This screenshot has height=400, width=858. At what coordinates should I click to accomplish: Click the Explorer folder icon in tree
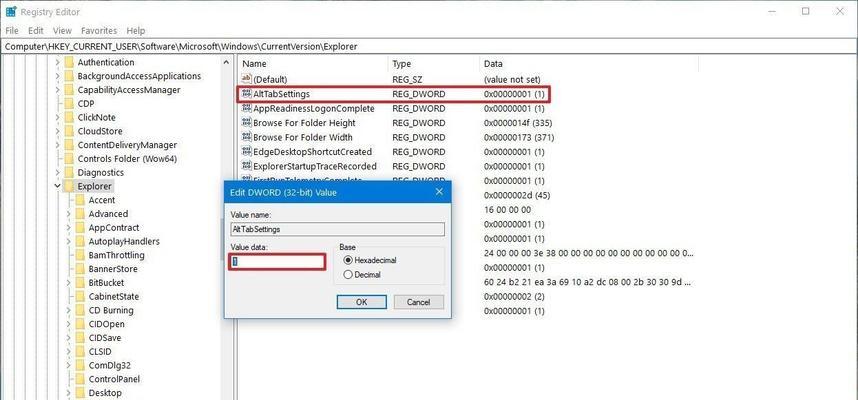[x=69, y=186]
